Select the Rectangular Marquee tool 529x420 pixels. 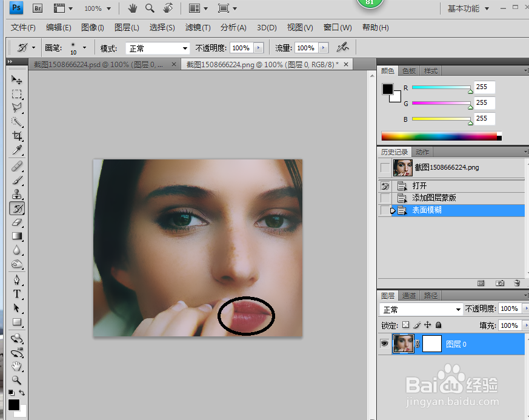[16, 94]
